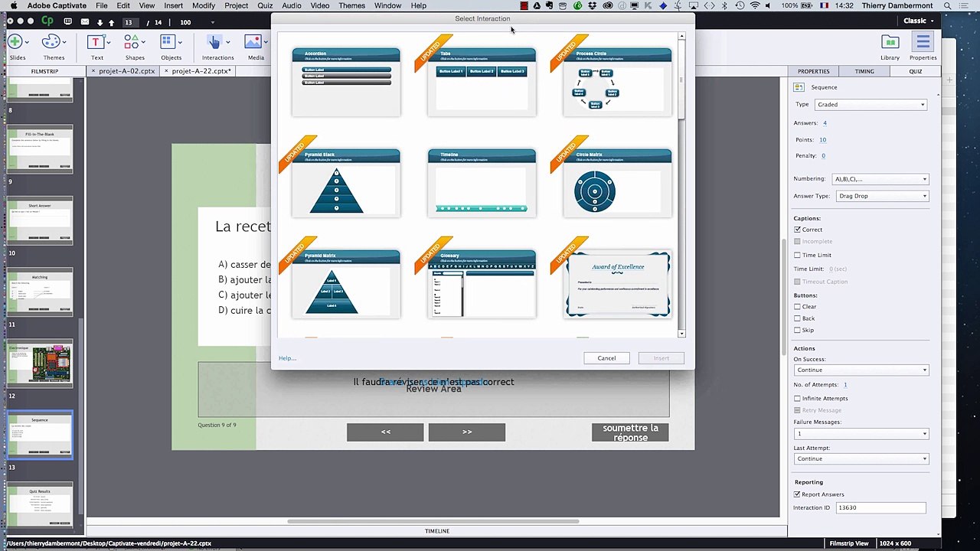Choose the Tabs interaction
This screenshot has height=551, width=980.
pos(482,82)
